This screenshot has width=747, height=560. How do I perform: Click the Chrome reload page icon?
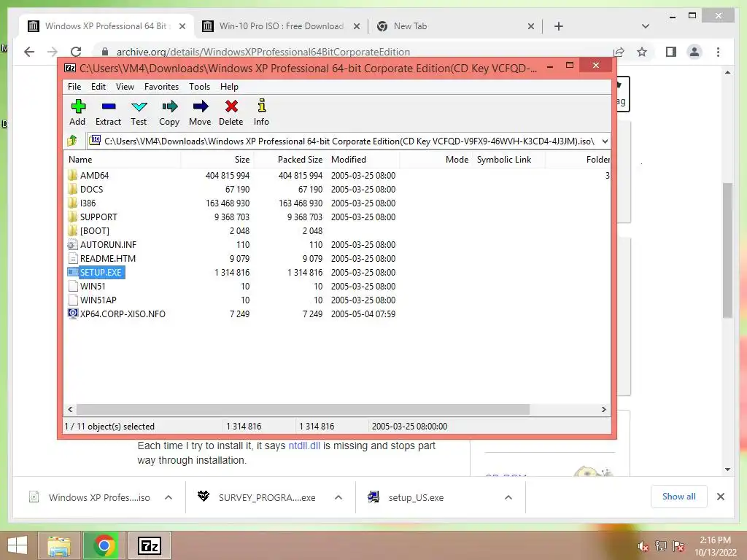click(76, 52)
